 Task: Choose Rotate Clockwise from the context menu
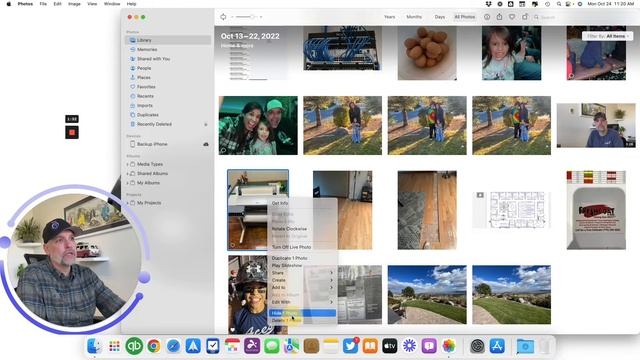302,229
